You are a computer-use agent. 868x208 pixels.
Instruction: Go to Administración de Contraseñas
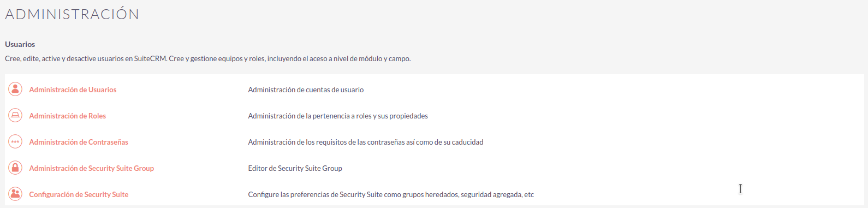(79, 142)
